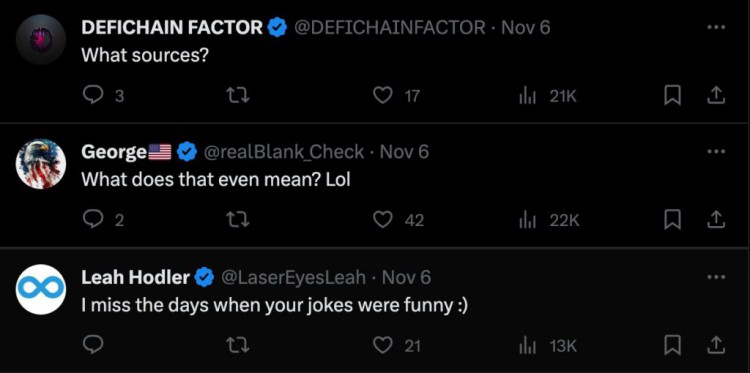
Task: Like the 'What sources?' tweet
Action: 383,96
